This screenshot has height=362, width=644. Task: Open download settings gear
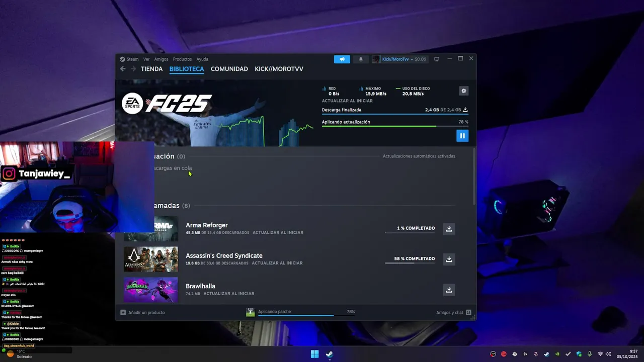coord(464,91)
